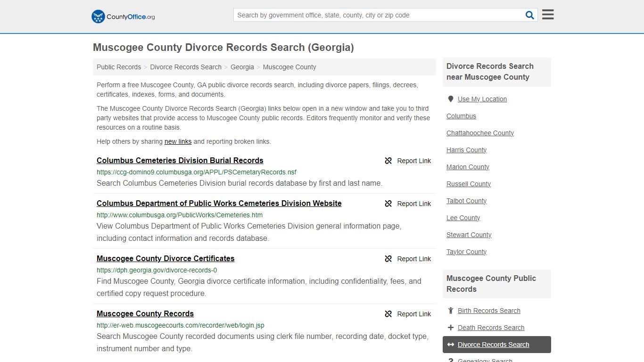Report Link for Muscogee County Divorce Certificates

click(414, 259)
